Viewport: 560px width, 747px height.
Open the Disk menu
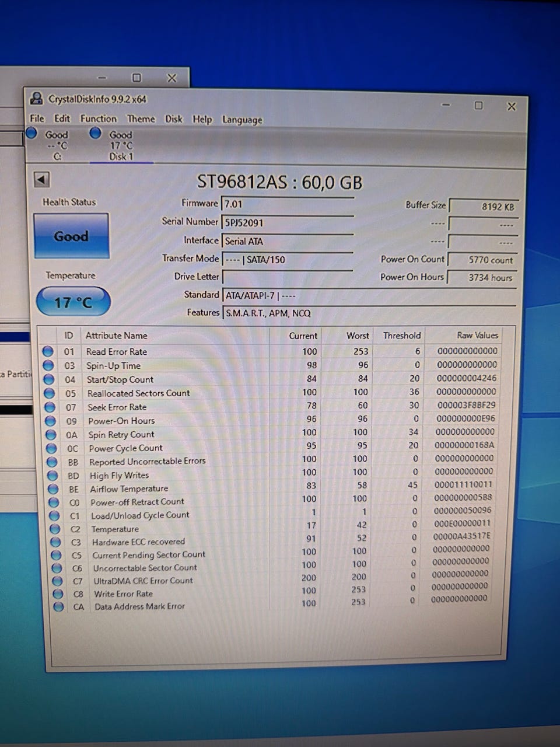point(173,119)
